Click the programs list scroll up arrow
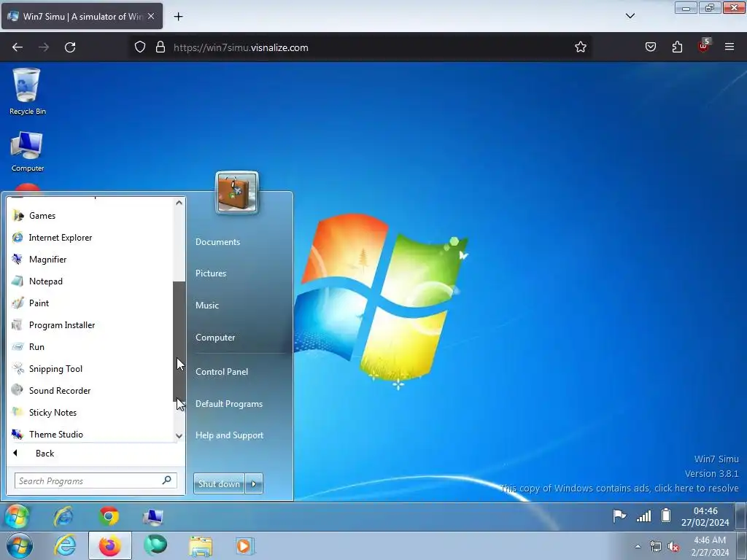This screenshot has height=560, width=747. [179, 203]
